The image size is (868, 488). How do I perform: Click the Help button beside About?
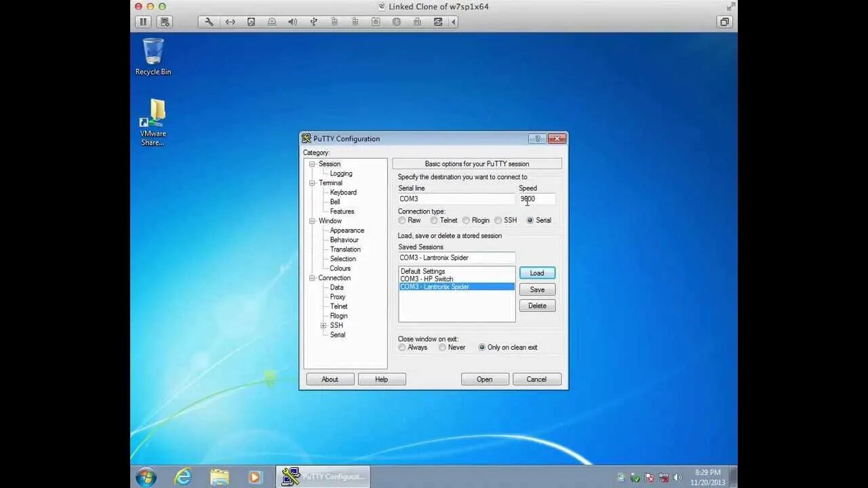point(382,380)
